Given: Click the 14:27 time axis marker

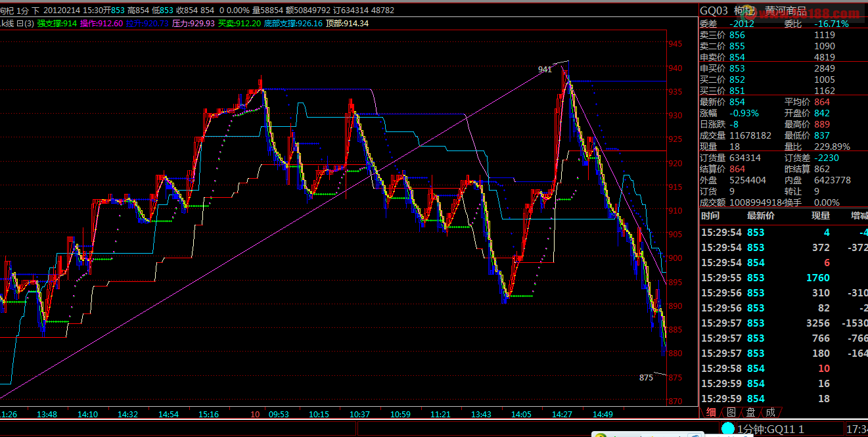Looking at the screenshot, I should pyautogui.click(x=562, y=415).
